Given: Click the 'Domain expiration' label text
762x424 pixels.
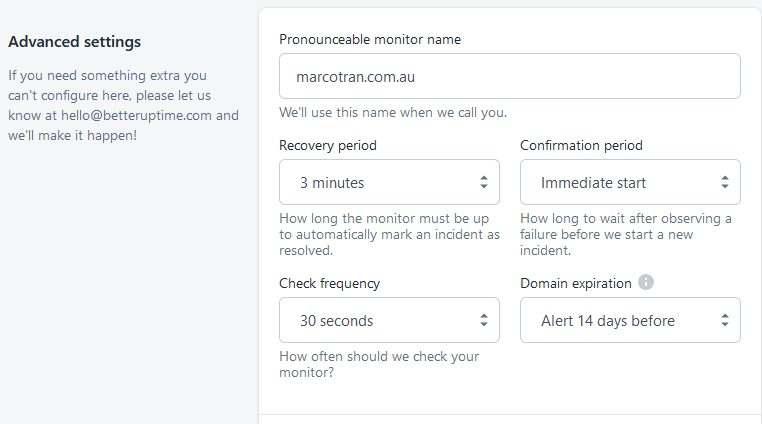Looking at the screenshot, I should tap(576, 283).
